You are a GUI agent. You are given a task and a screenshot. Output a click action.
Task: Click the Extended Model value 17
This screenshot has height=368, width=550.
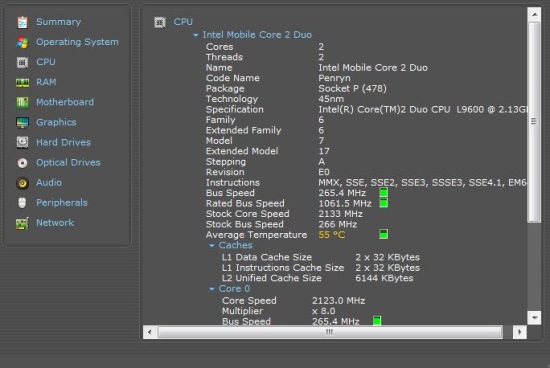point(324,151)
